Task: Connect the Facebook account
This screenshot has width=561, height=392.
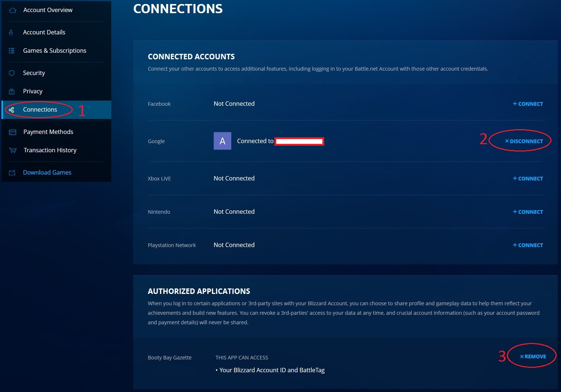Action: point(528,104)
